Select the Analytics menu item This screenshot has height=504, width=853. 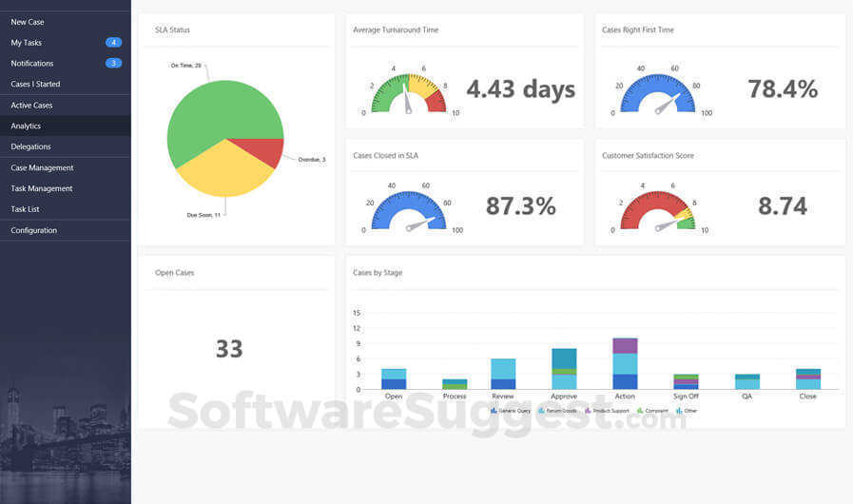pos(66,126)
